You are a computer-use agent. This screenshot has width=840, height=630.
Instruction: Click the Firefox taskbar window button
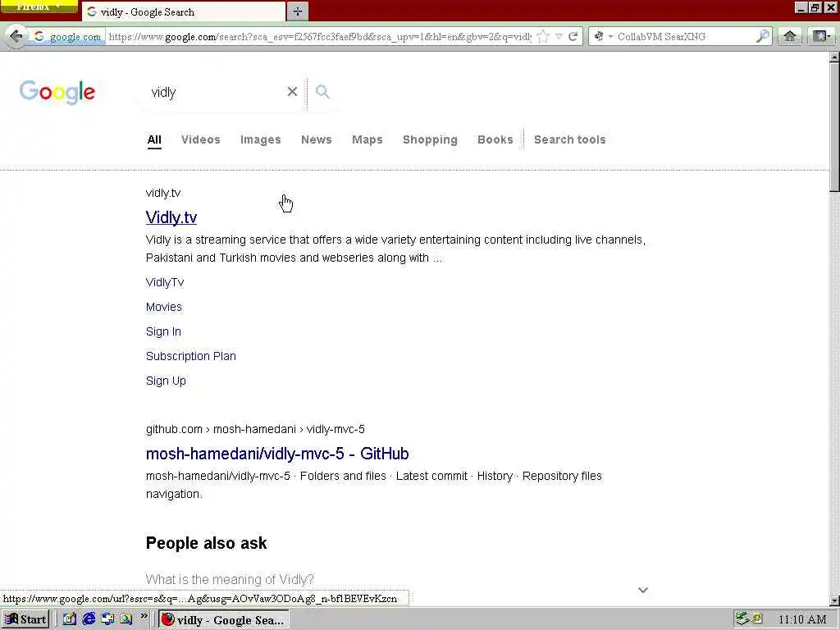pos(224,619)
